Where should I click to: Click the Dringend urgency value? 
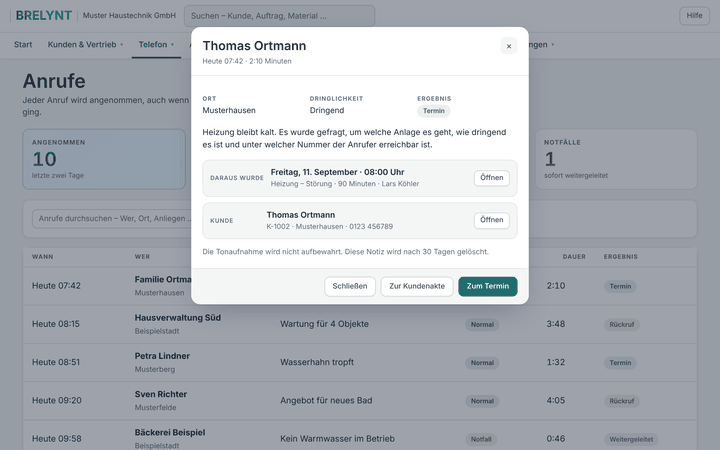tap(326, 110)
